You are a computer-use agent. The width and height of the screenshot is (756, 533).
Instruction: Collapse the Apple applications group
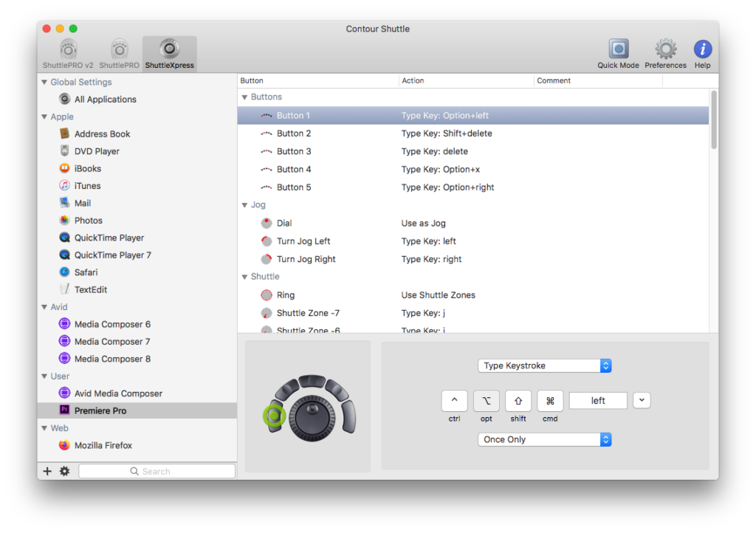[x=44, y=117]
